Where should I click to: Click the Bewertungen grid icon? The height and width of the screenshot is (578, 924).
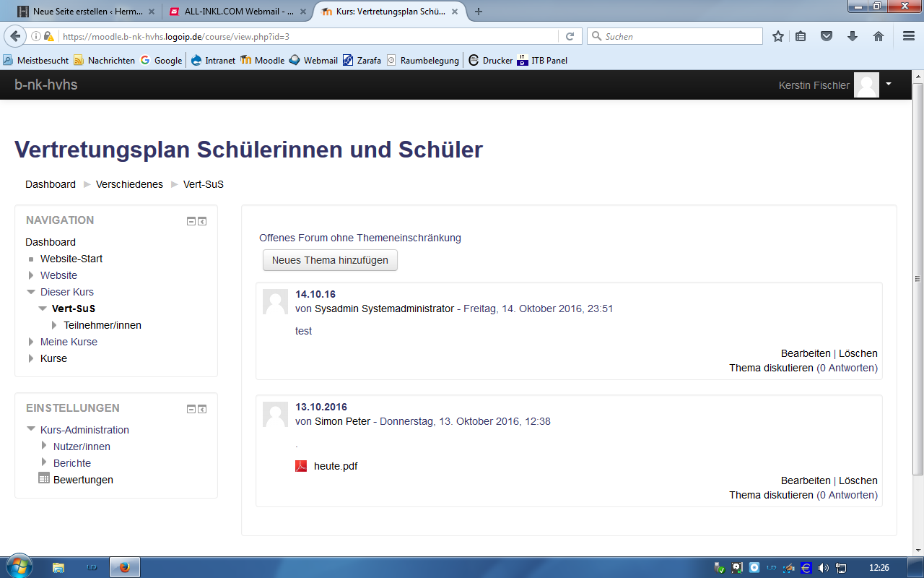44,479
